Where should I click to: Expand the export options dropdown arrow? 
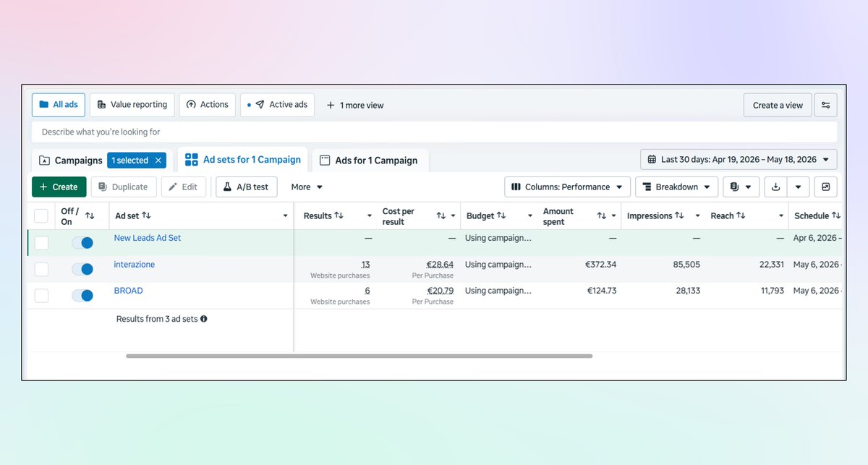[x=798, y=187]
